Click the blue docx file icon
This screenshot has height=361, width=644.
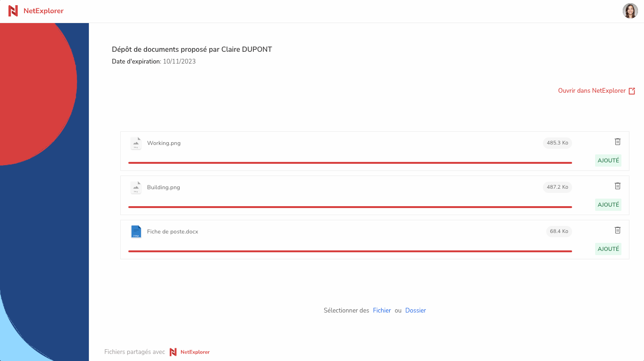tap(136, 232)
